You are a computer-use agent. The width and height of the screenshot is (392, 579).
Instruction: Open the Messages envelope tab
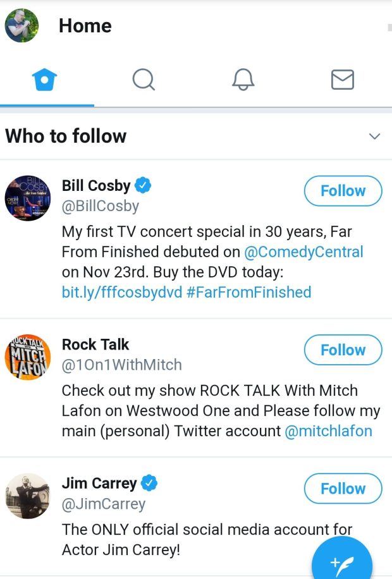click(343, 80)
